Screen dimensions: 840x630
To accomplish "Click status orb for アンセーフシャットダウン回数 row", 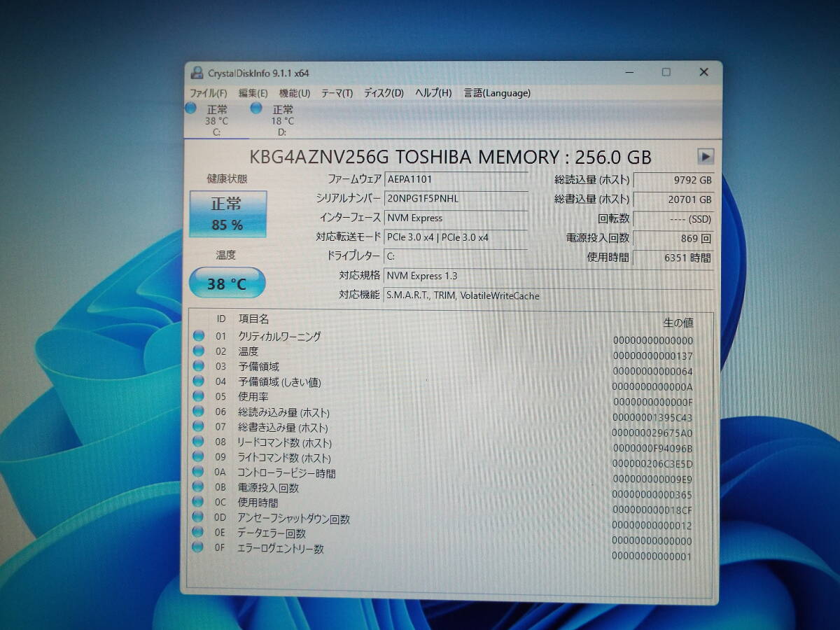I will 198,518.
